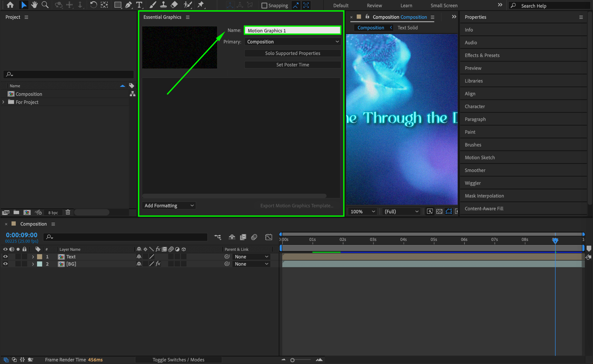The width and height of the screenshot is (593, 364).
Task: Expand the For Project folder
Action: (x=3, y=102)
